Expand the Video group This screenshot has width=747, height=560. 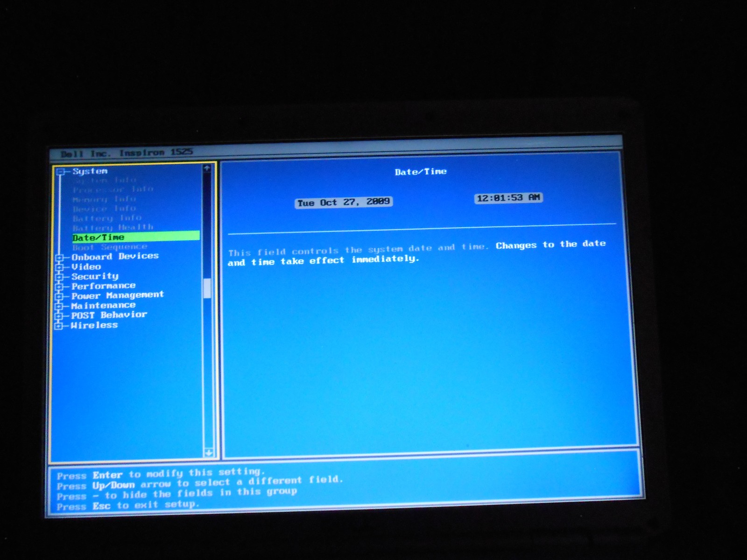pyautogui.click(x=59, y=267)
